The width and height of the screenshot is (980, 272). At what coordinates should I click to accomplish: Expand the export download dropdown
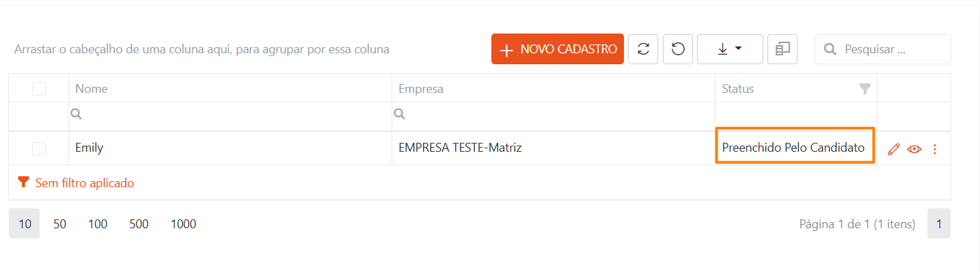[x=730, y=49]
